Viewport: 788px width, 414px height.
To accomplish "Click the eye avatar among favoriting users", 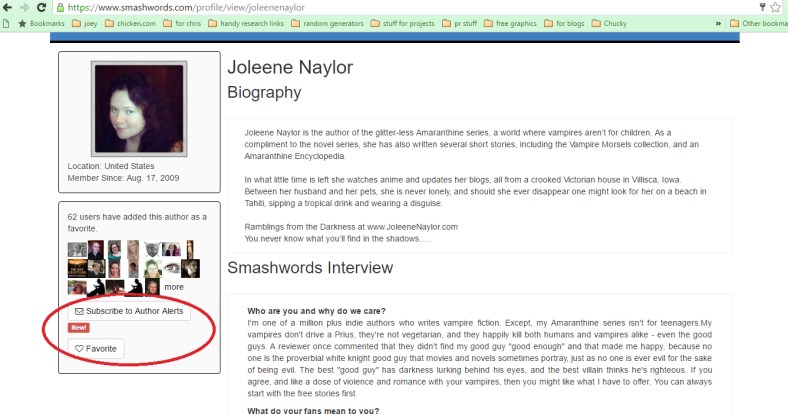I will coord(171,267).
